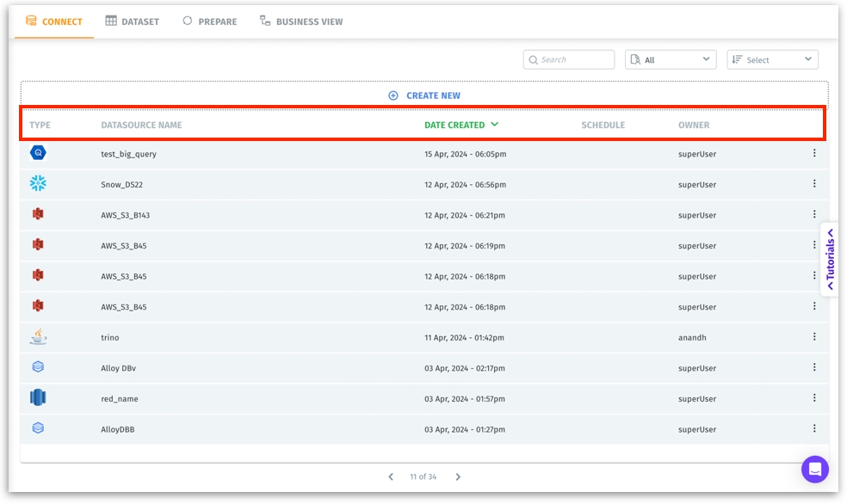Open the three-dot menu for test_big_query

click(x=814, y=153)
